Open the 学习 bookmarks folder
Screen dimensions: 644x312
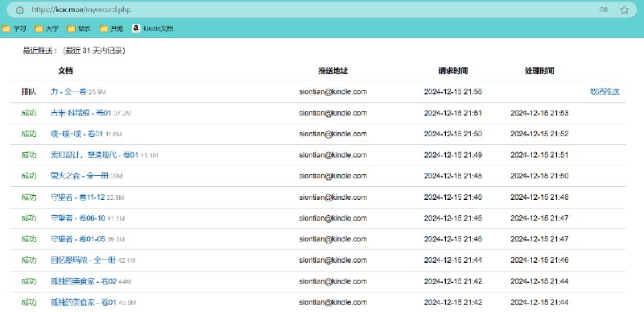pyautogui.click(x=14, y=28)
